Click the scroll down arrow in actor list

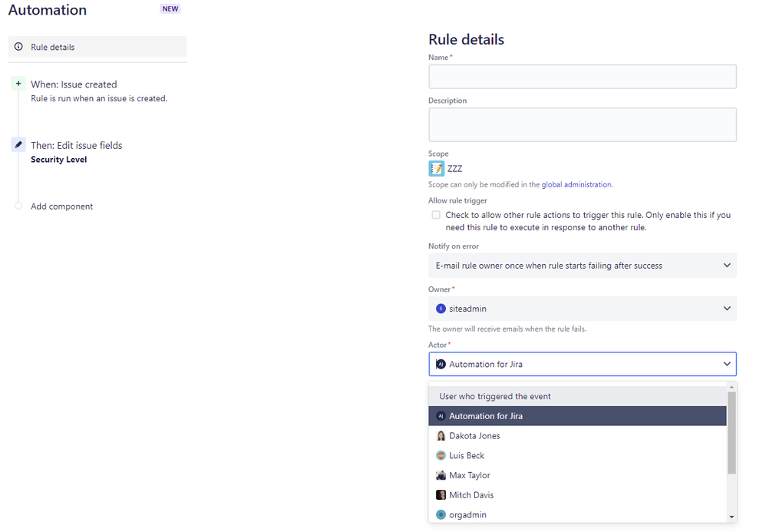pos(731,517)
